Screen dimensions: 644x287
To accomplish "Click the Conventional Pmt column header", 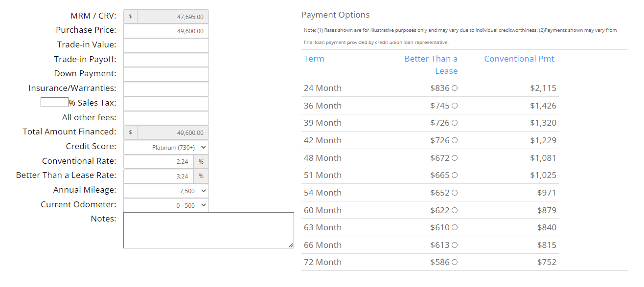I will coord(519,59).
